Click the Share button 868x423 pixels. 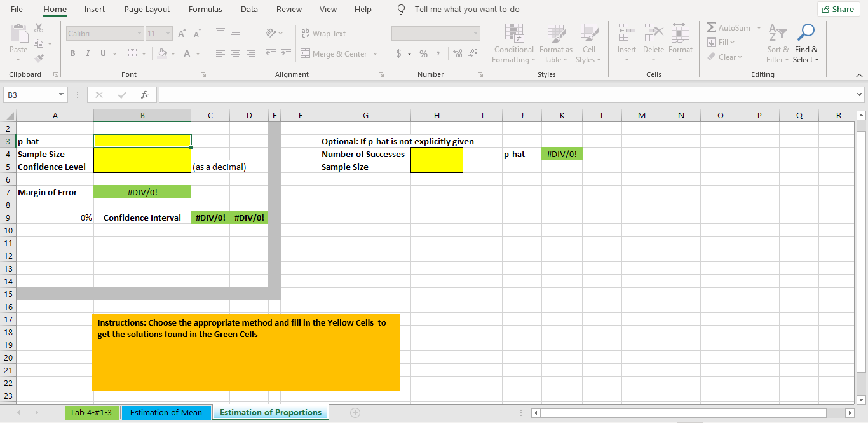tap(838, 9)
